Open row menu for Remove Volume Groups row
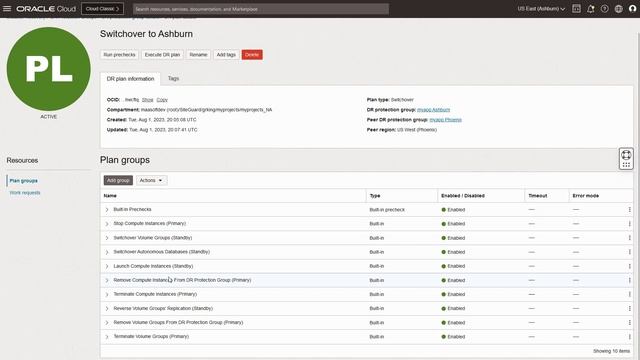Image resolution: width=640 pixels, height=360 pixels. pos(629,322)
